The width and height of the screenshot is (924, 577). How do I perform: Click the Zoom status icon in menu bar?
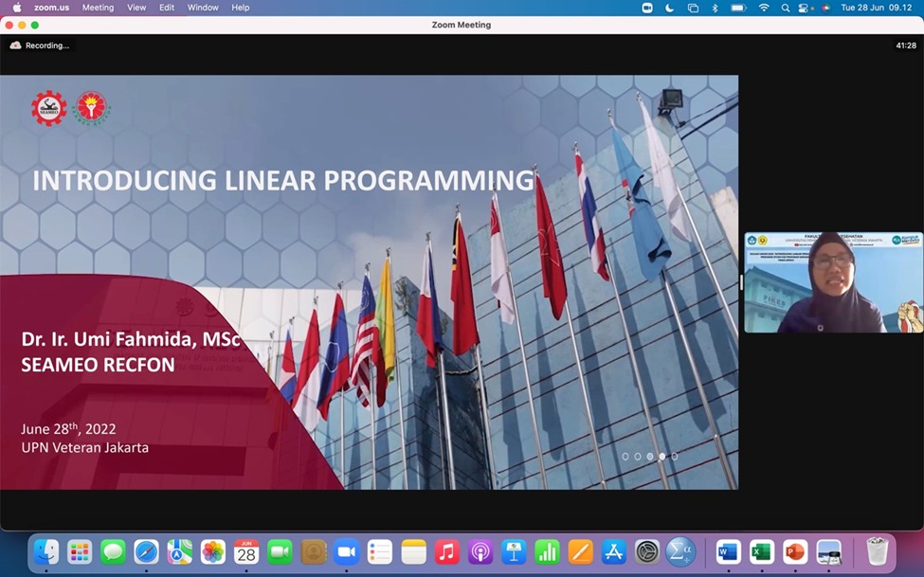647,8
